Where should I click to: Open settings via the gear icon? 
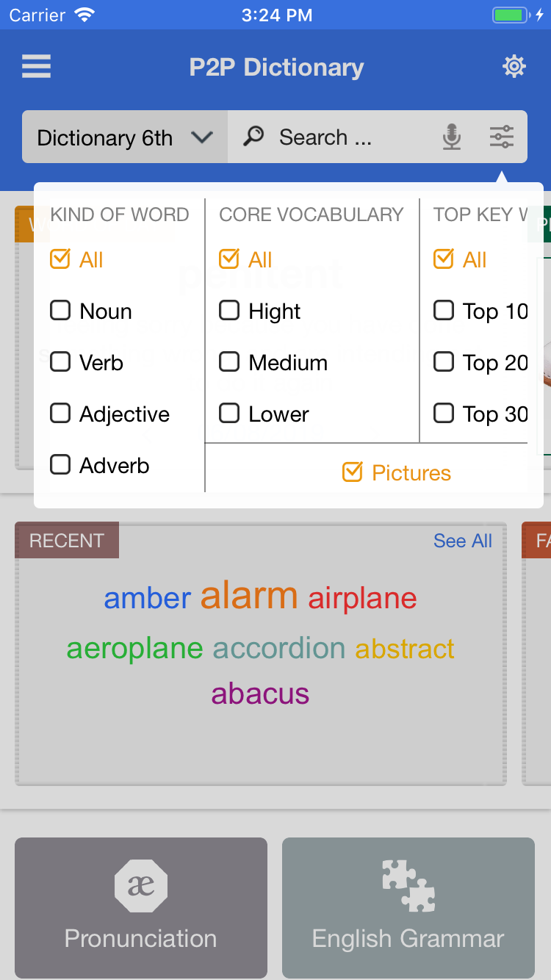click(514, 67)
